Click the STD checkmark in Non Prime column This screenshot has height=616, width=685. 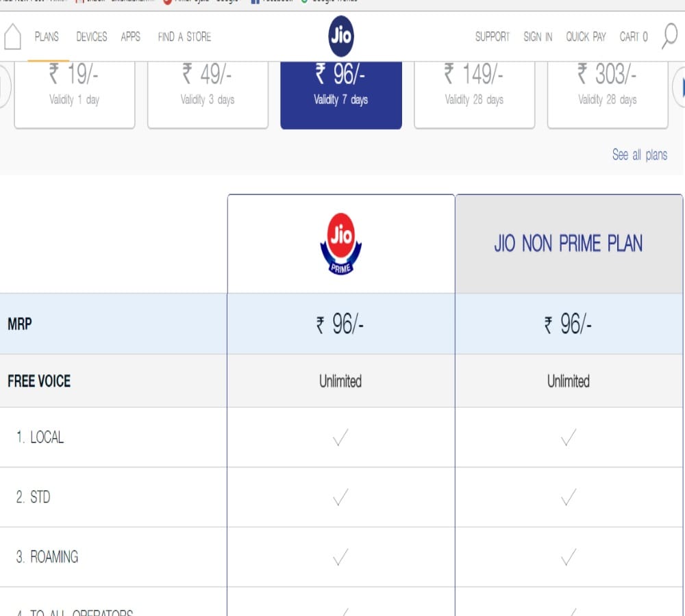[x=569, y=497]
